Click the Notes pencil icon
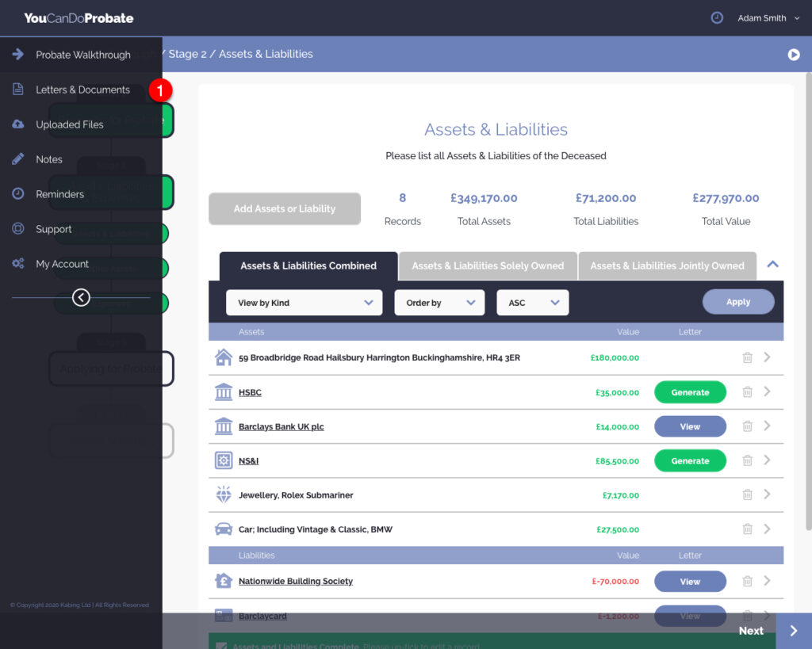The image size is (812, 649). 18,159
